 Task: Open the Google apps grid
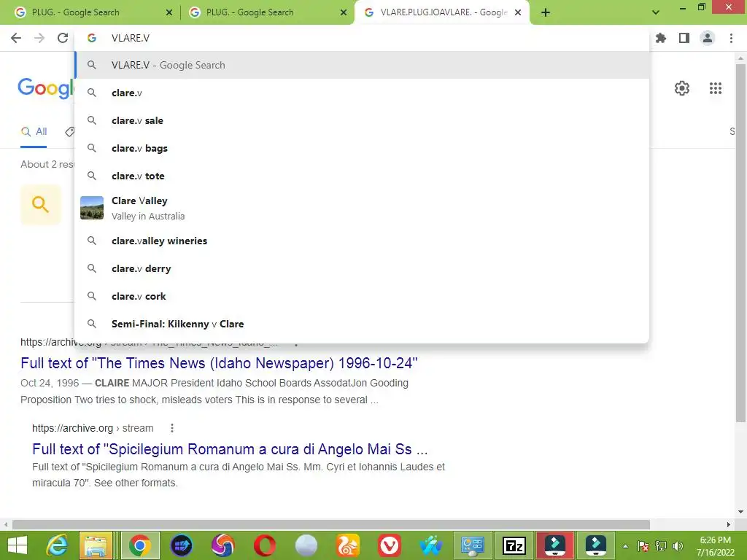[x=716, y=88]
